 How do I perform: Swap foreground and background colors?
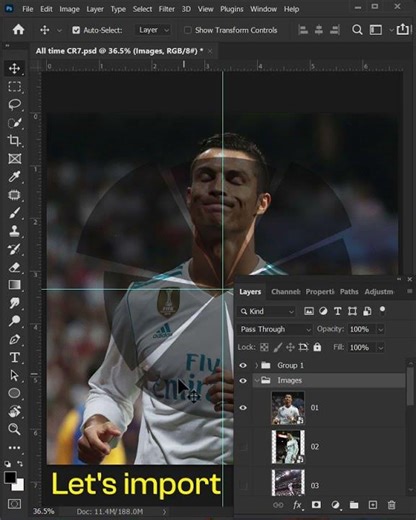click(20, 464)
